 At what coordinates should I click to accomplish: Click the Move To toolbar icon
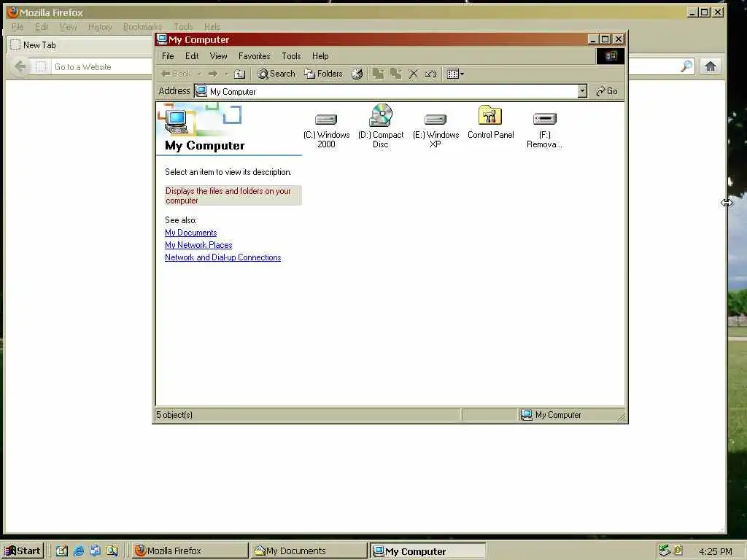(x=379, y=74)
